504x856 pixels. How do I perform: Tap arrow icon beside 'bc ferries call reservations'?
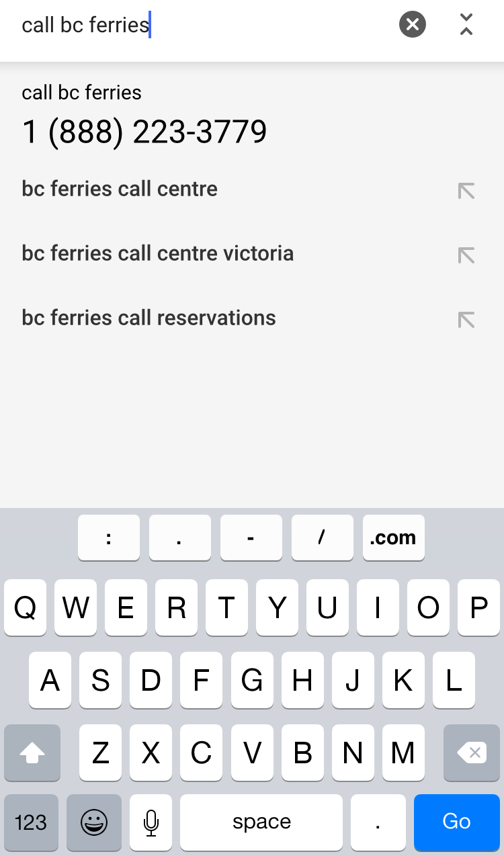[x=466, y=320]
